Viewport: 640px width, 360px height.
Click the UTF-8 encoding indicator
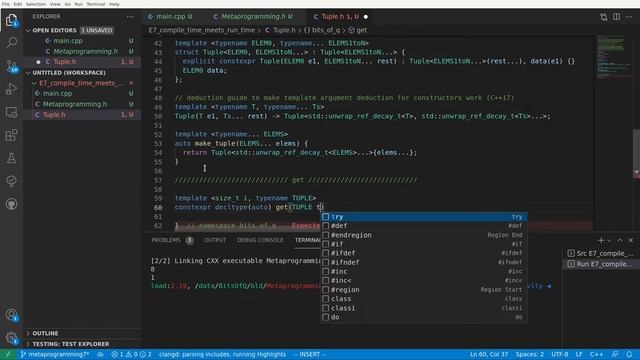coord(560,354)
